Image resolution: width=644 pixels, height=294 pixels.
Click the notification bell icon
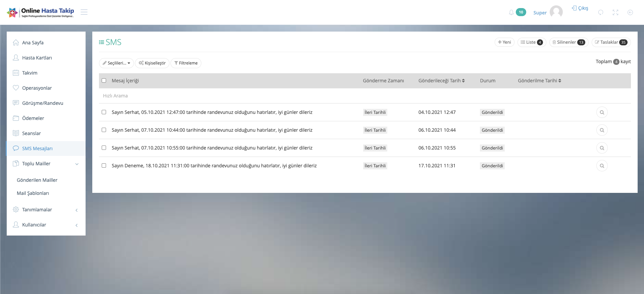click(511, 12)
